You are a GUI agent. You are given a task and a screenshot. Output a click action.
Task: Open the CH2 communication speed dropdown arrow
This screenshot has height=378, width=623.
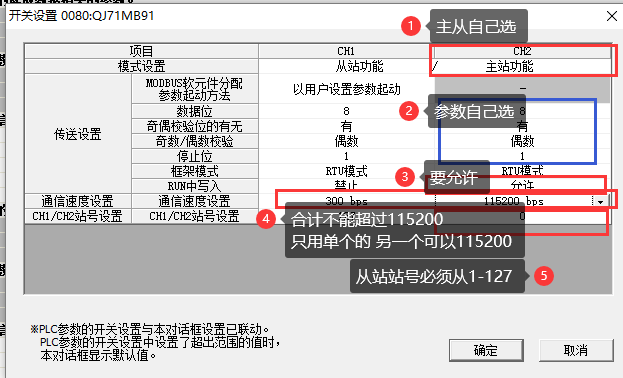(600, 202)
